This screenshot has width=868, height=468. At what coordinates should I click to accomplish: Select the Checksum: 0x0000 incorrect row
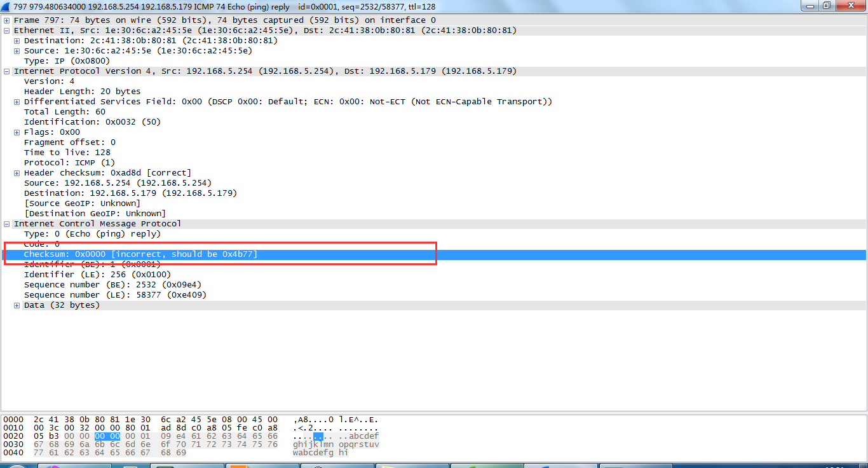[433, 254]
